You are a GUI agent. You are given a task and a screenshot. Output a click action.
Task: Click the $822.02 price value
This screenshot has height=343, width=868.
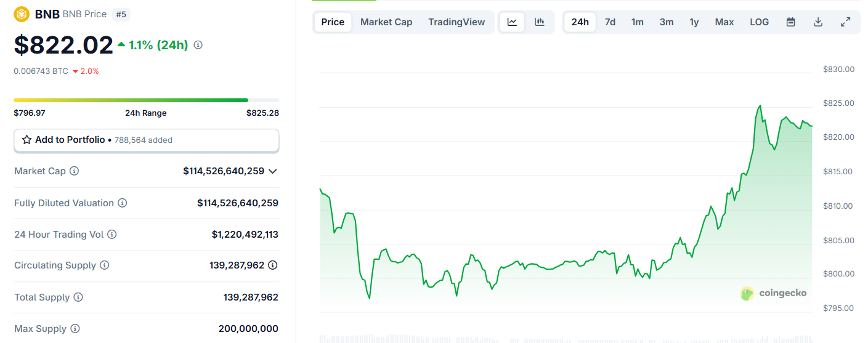pos(64,45)
